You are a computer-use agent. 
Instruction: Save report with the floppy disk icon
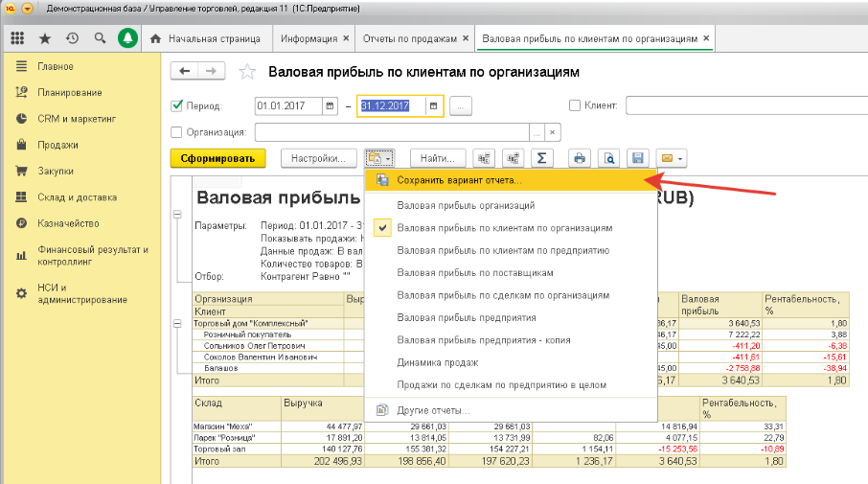pos(637,158)
